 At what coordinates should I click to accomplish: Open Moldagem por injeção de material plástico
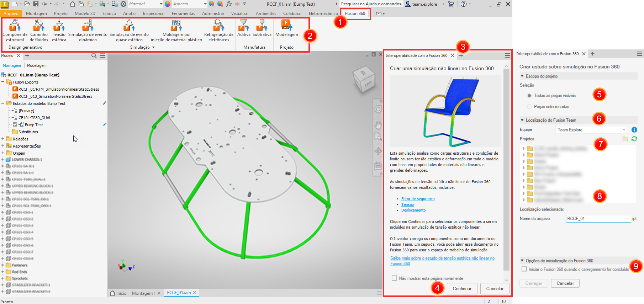tap(176, 31)
